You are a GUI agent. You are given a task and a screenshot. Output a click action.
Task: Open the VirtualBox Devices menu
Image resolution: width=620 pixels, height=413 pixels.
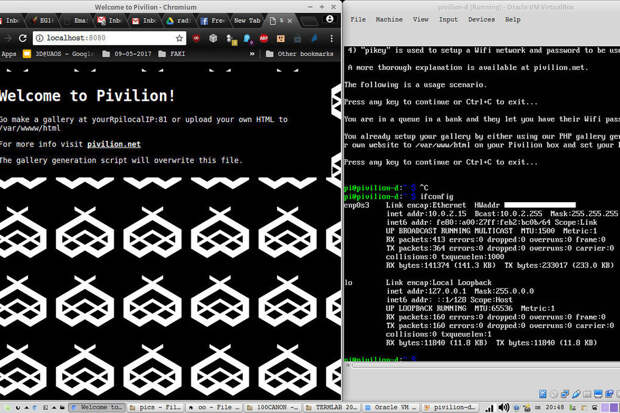click(481, 19)
